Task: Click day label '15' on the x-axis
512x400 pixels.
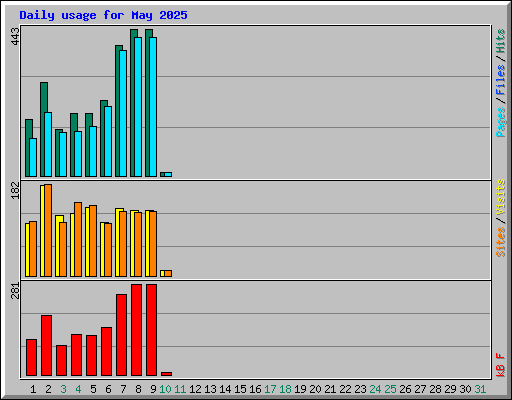Action: point(240,389)
